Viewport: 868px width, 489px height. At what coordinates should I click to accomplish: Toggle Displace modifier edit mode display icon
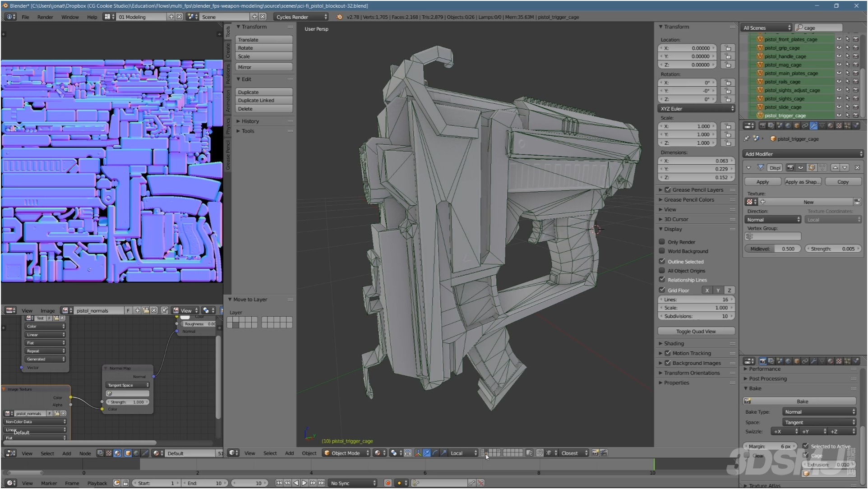click(x=812, y=168)
